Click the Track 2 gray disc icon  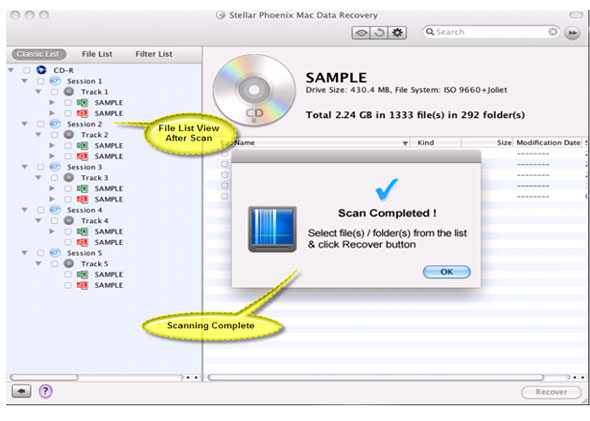(x=68, y=134)
